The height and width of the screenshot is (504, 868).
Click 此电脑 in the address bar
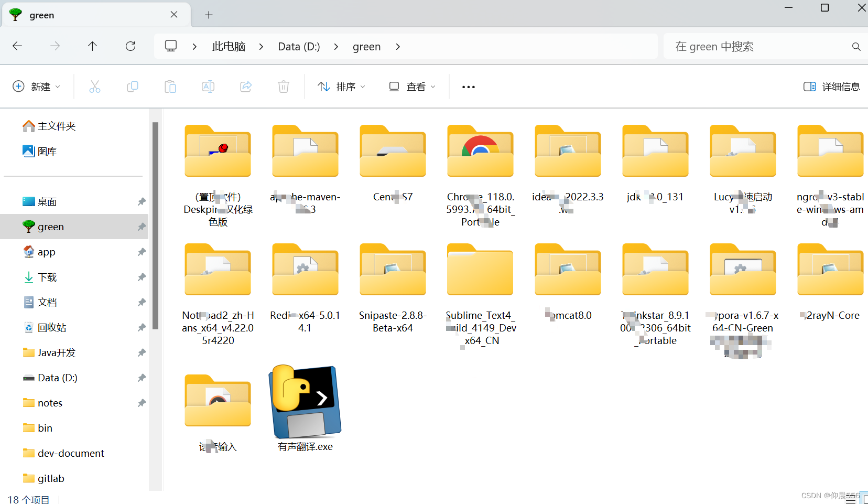[x=229, y=47]
